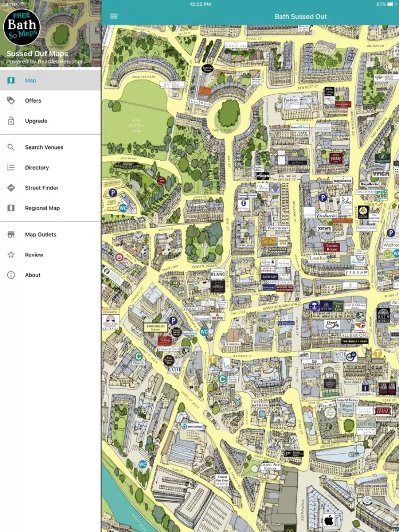Tap the Friend For Ever label
Screen dimensions: 399x532
click(222, 480)
